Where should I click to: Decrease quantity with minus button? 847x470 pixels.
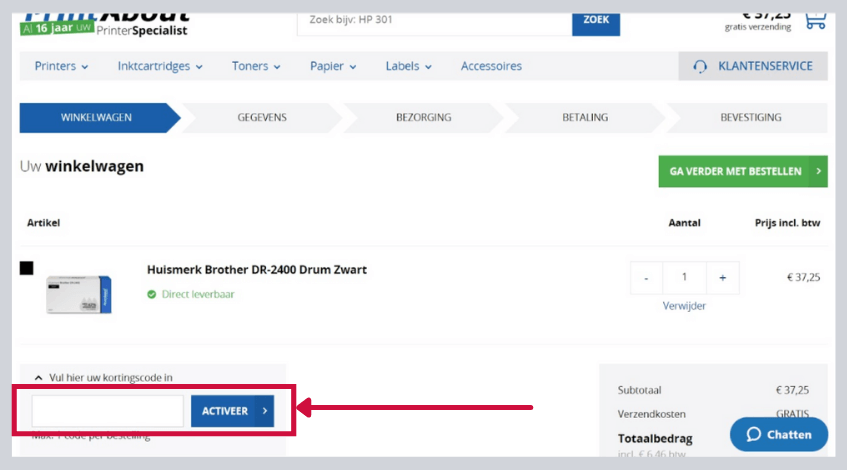(x=647, y=277)
